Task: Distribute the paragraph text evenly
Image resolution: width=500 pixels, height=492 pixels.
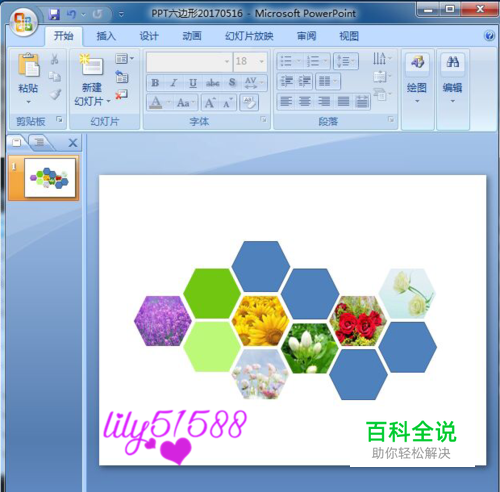Action: pos(362,101)
